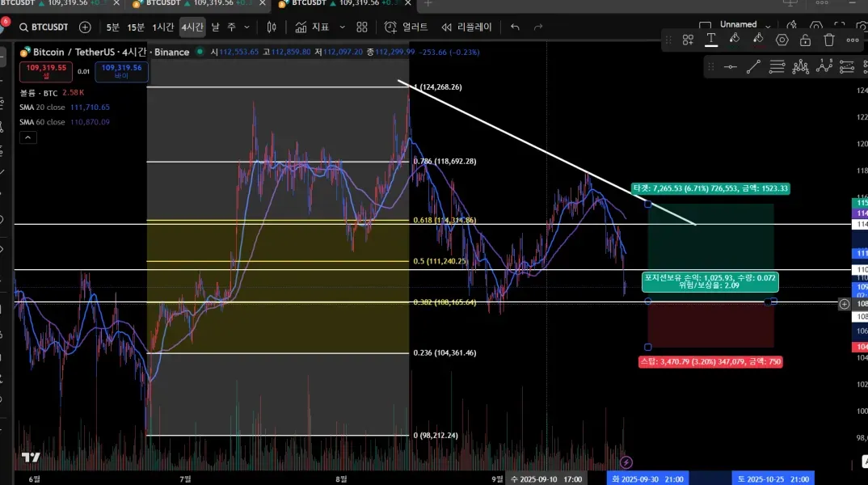The height and width of the screenshot is (485, 868).
Task: Select the Fib retracement tool in favorites
Action: (x=777, y=67)
